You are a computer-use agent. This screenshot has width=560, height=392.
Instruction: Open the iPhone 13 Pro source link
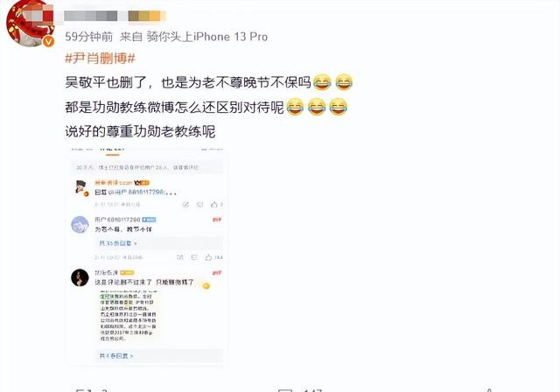click(206, 37)
